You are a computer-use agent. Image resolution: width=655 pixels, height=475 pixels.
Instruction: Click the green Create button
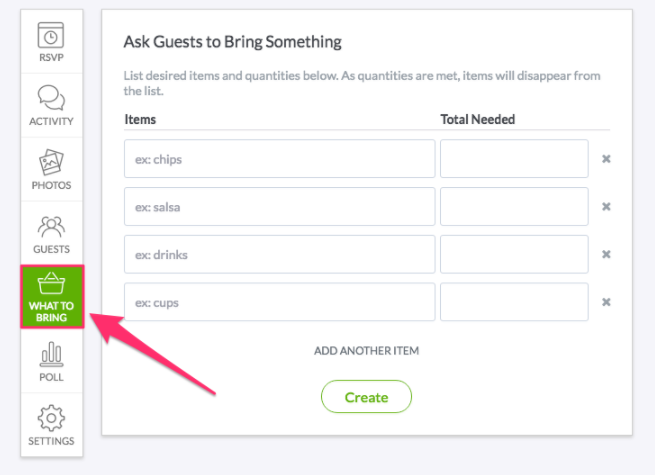366,396
